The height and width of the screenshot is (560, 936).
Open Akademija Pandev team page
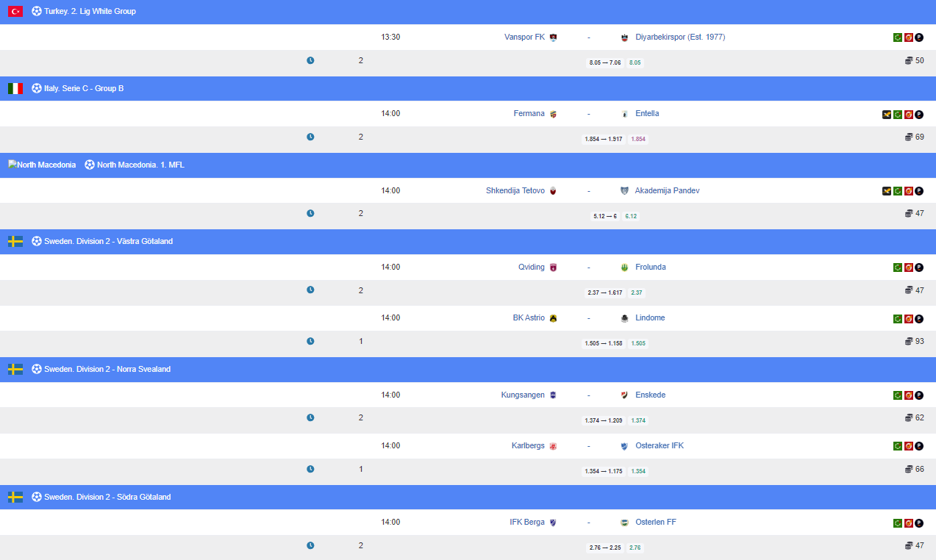point(668,190)
